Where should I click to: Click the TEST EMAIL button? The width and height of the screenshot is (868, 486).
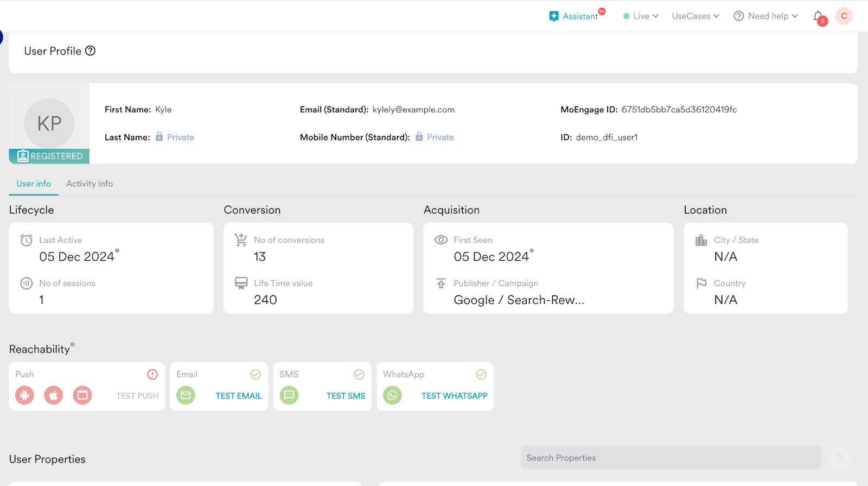(x=239, y=396)
